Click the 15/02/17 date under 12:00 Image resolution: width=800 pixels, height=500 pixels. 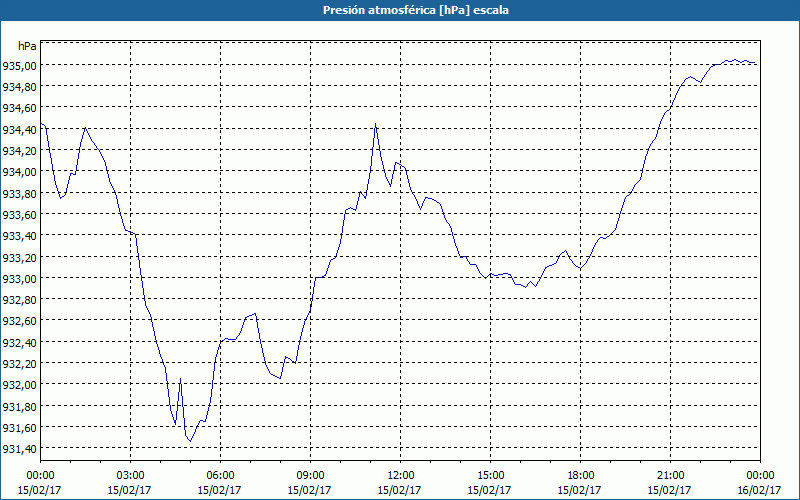(401, 490)
